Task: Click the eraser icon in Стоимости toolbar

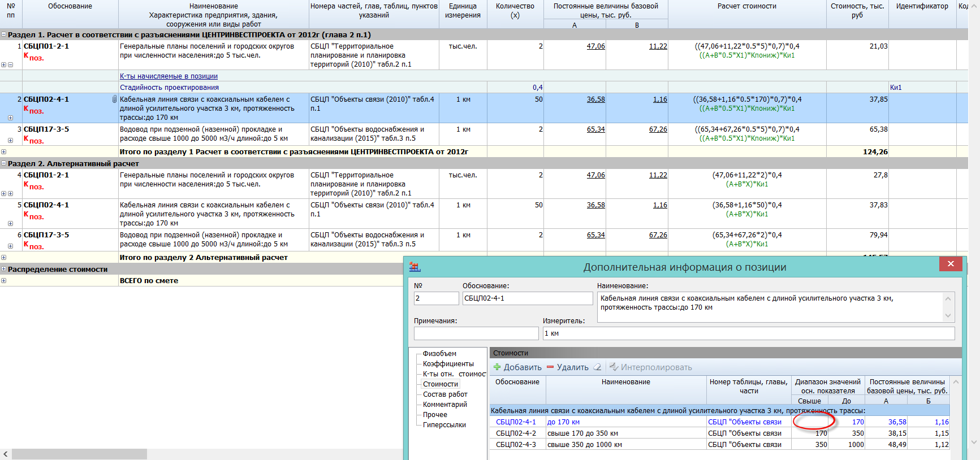Action: (x=597, y=367)
